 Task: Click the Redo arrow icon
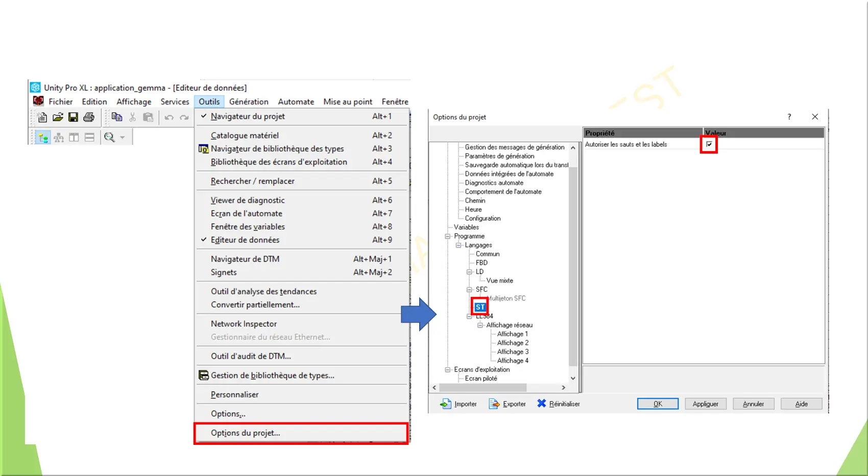tap(184, 117)
